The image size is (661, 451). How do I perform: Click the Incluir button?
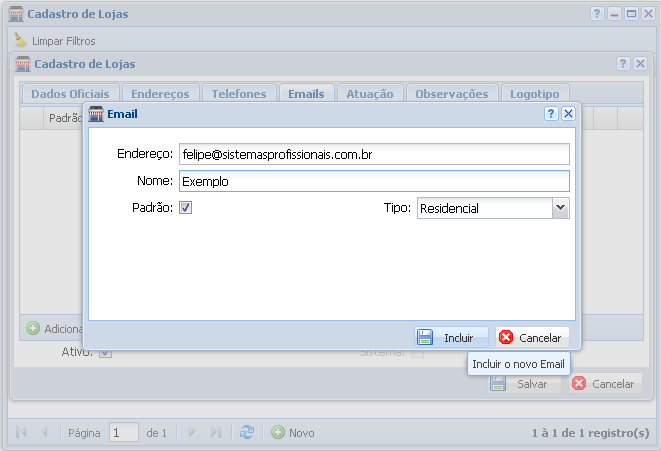pyautogui.click(x=451, y=338)
